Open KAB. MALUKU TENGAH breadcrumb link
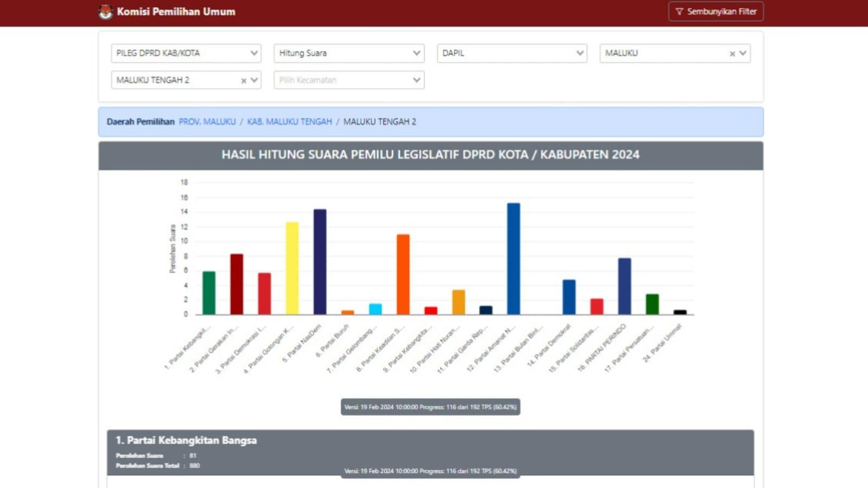The width and height of the screenshot is (868, 488). (289, 122)
